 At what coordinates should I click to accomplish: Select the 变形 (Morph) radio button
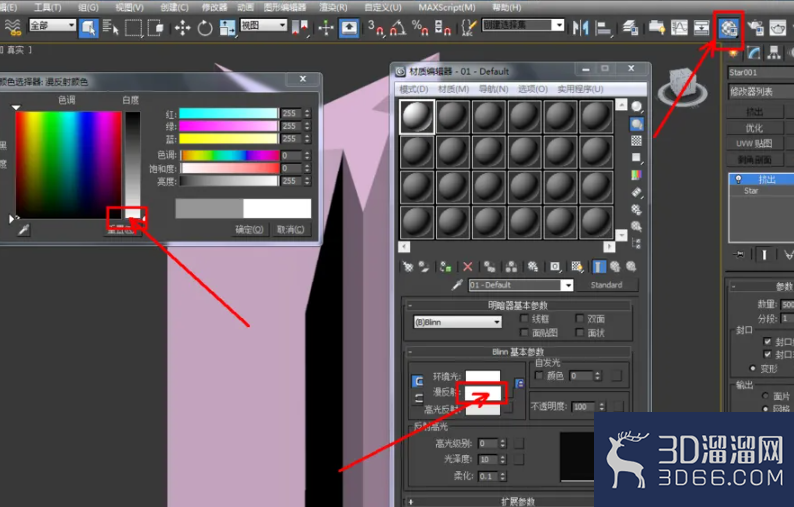[x=752, y=368]
